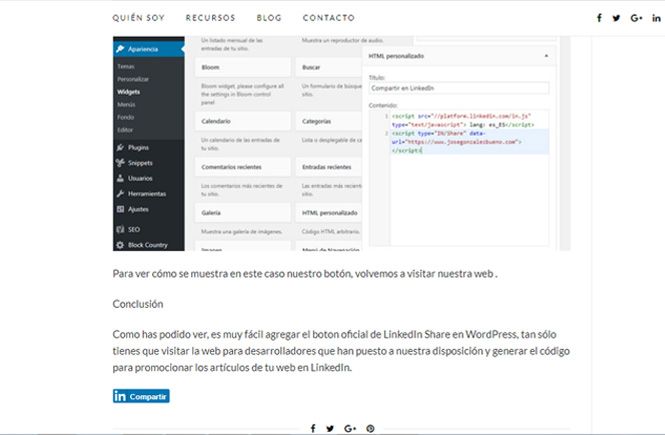Click the LinkedIn icon in header
This screenshot has width=665, height=435.
tap(656, 18)
